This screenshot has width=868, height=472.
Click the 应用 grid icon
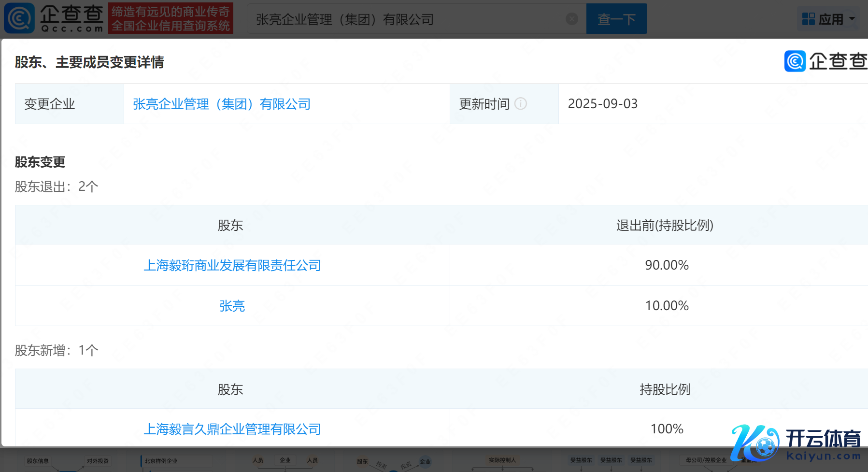pyautogui.click(x=808, y=19)
